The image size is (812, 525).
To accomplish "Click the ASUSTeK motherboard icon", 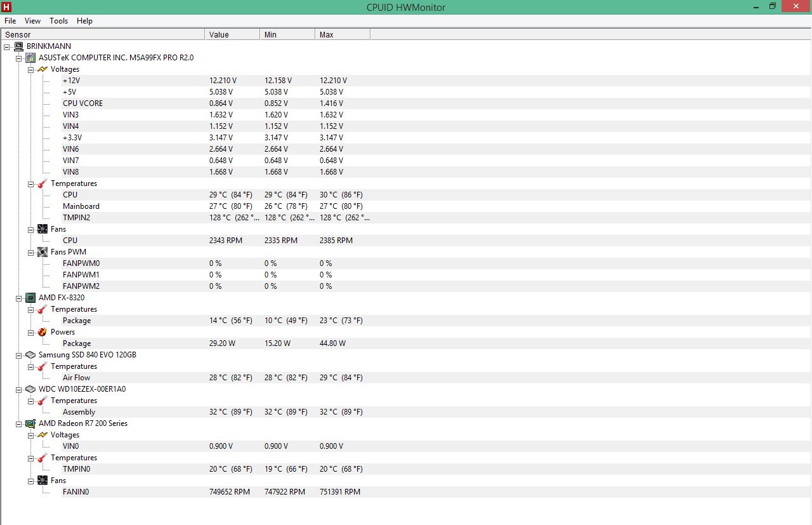I will 30,58.
